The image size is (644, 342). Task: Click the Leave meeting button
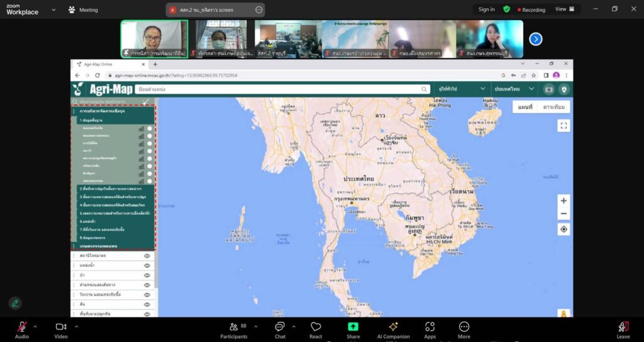(x=623, y=329)
